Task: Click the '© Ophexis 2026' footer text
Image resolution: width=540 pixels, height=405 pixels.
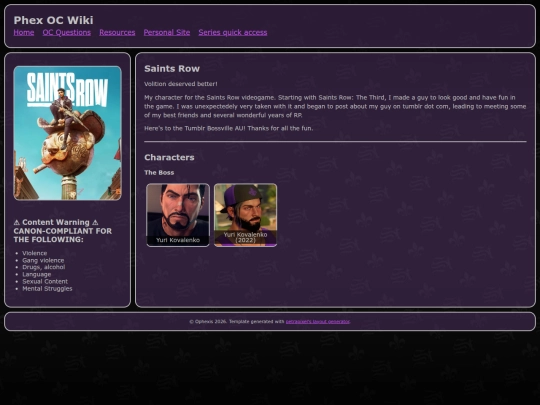Action: click(208, 321)
